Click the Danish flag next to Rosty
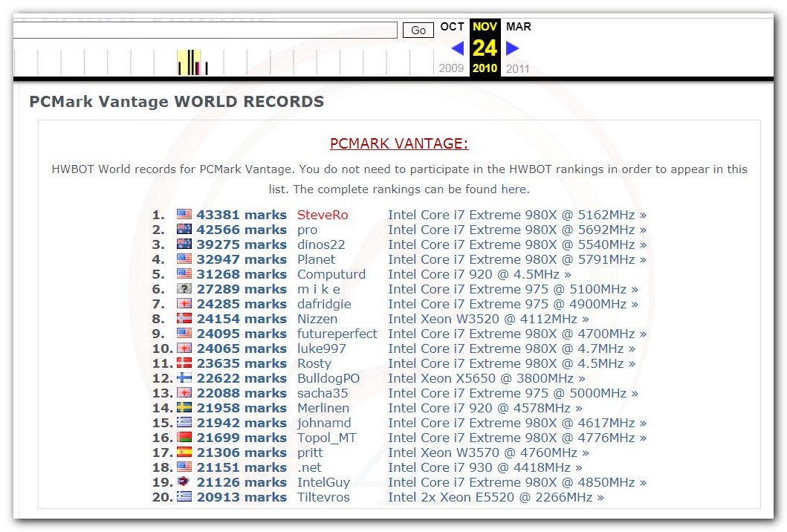The image size is (787, 532). pyautogui.click(x=184, y=363)
